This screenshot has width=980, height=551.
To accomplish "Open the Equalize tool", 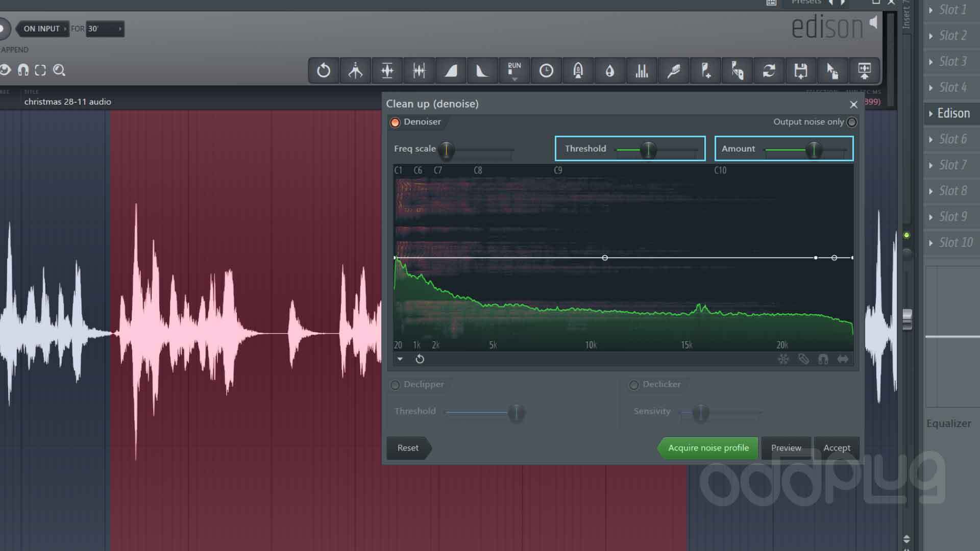I will point(642,70).
